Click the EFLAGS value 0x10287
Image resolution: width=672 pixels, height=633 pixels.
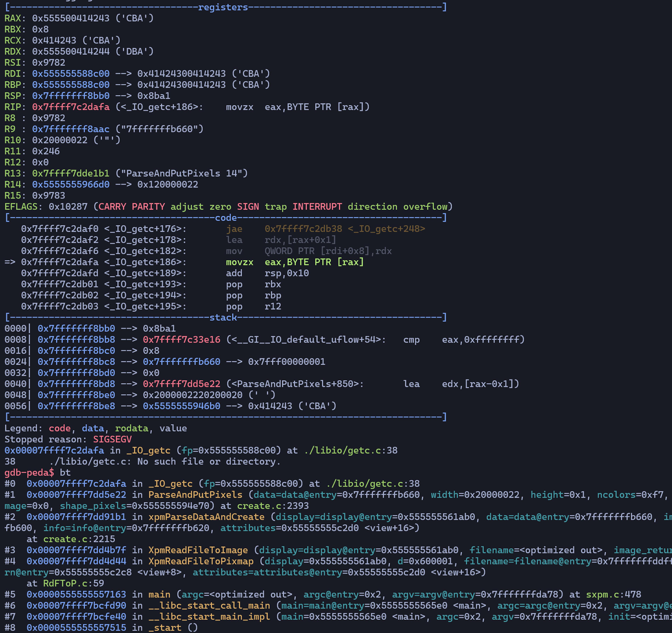(x=68, y=207)
